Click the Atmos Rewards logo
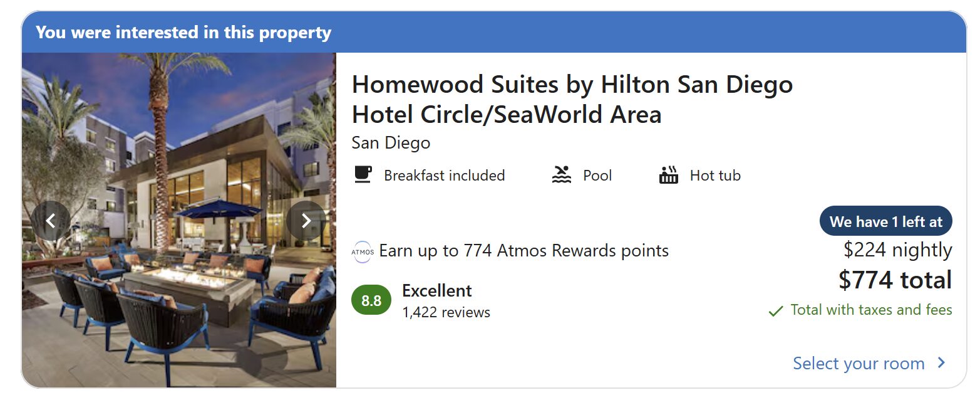 click(x=363, y=251)
